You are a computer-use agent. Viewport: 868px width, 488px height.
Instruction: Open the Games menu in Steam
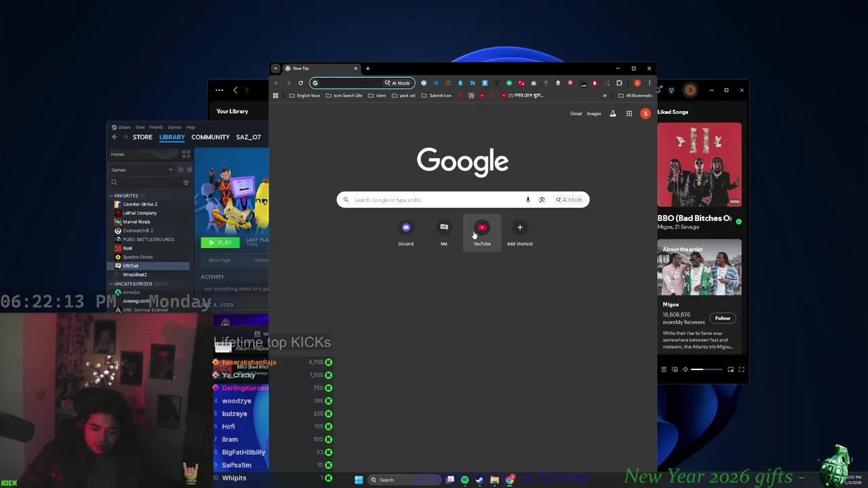pos(174,127)
